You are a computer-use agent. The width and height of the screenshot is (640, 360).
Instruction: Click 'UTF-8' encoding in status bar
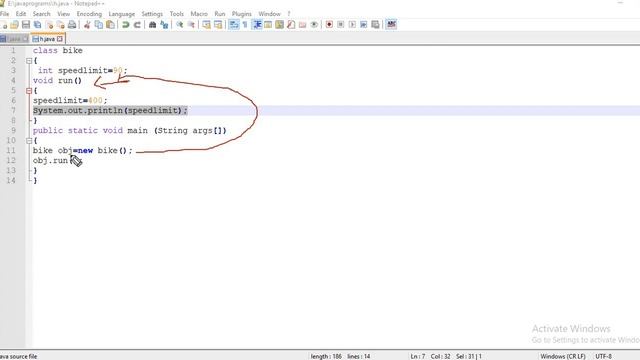604,356
